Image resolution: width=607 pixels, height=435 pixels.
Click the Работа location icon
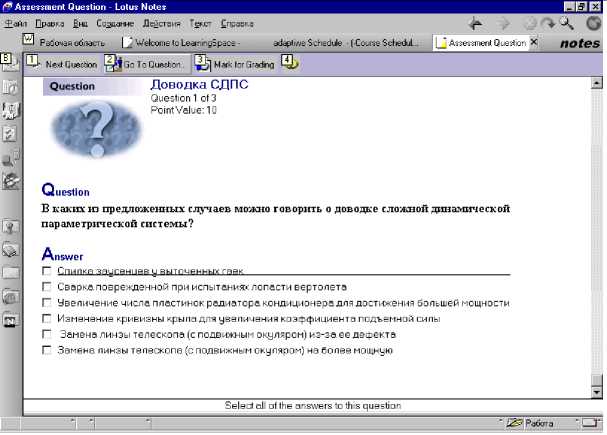(x=514, y=423)
